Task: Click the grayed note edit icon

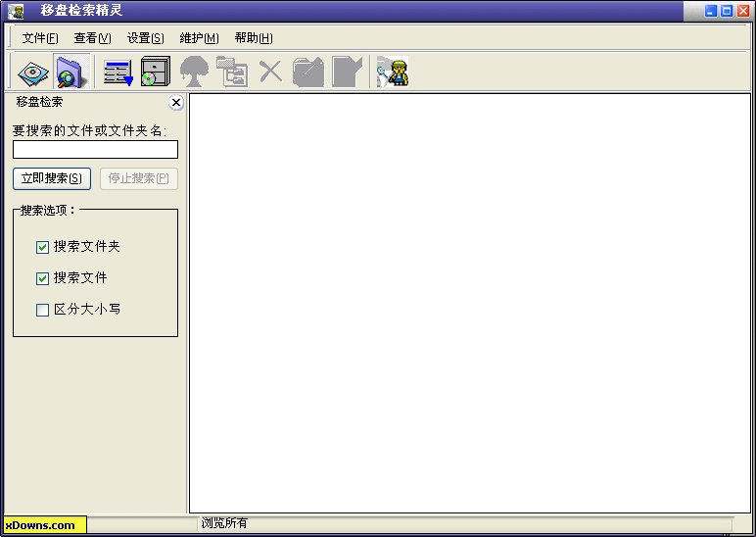Action: pyautogui.click(x=347, y=72)
